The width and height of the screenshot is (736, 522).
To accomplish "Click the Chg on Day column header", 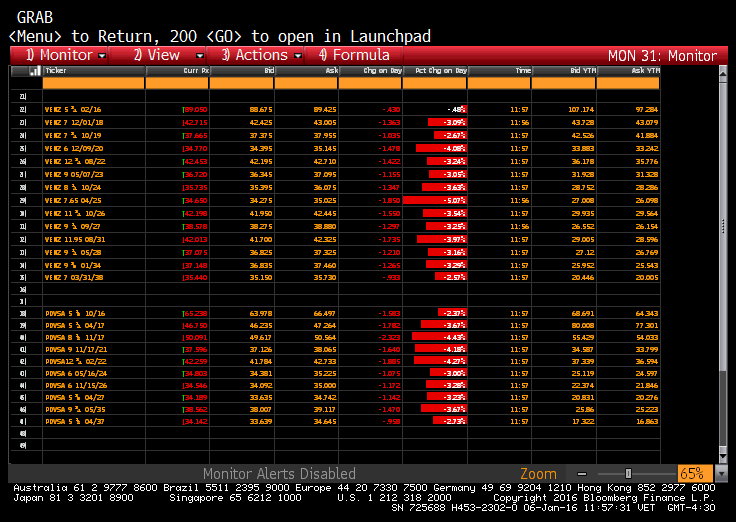I will (x=370, y=71).
